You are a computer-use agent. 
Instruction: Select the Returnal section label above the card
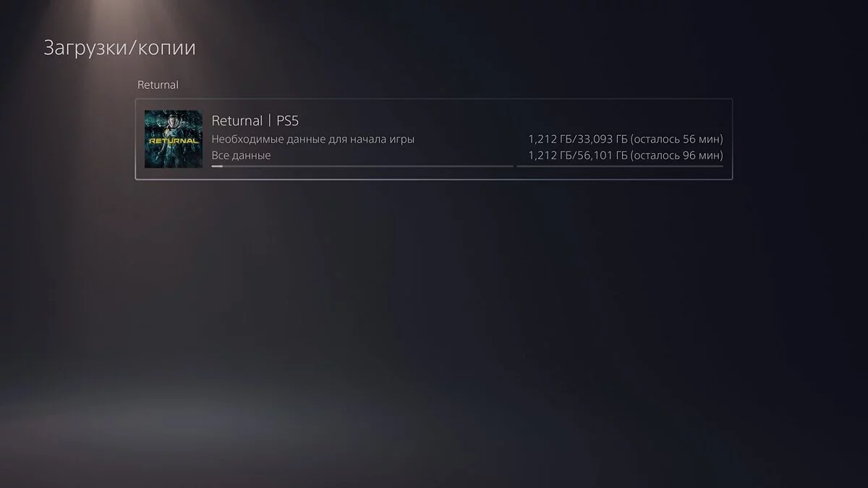click(158, 85)
